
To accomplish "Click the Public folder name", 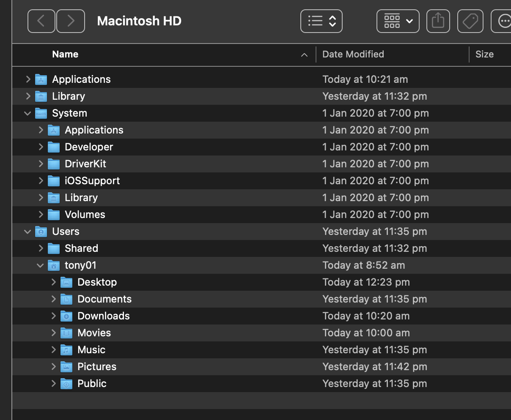I will tap(92, 384).
